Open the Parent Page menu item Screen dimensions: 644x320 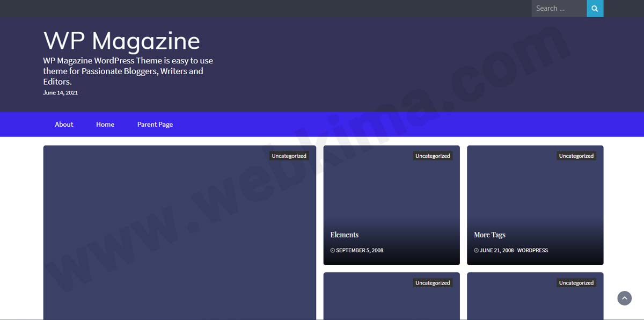(155, 125)
